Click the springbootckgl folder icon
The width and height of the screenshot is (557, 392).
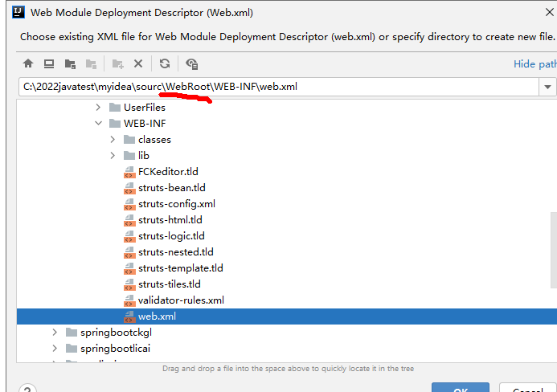[x=72, y=333]
